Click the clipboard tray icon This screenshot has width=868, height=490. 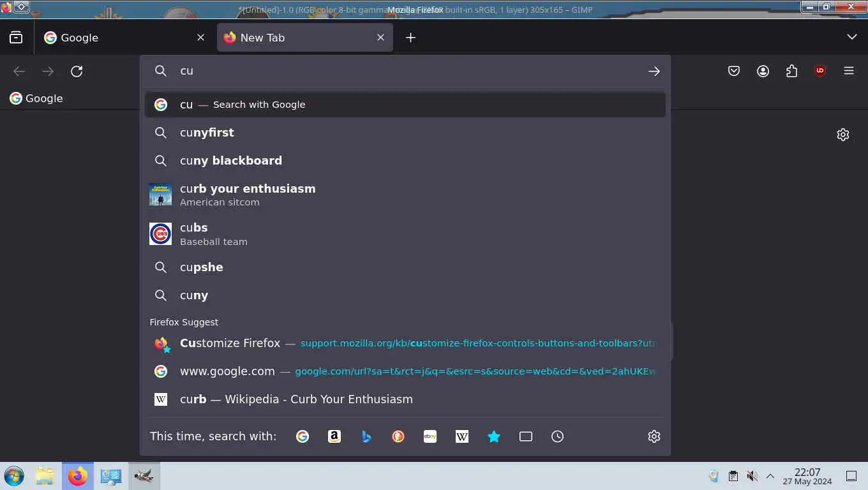733,476
